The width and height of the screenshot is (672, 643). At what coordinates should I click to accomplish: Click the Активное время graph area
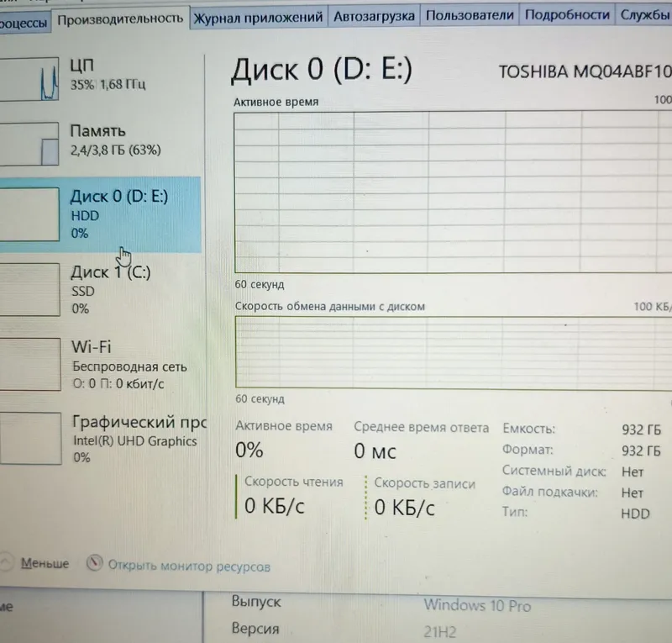point(453,192)
